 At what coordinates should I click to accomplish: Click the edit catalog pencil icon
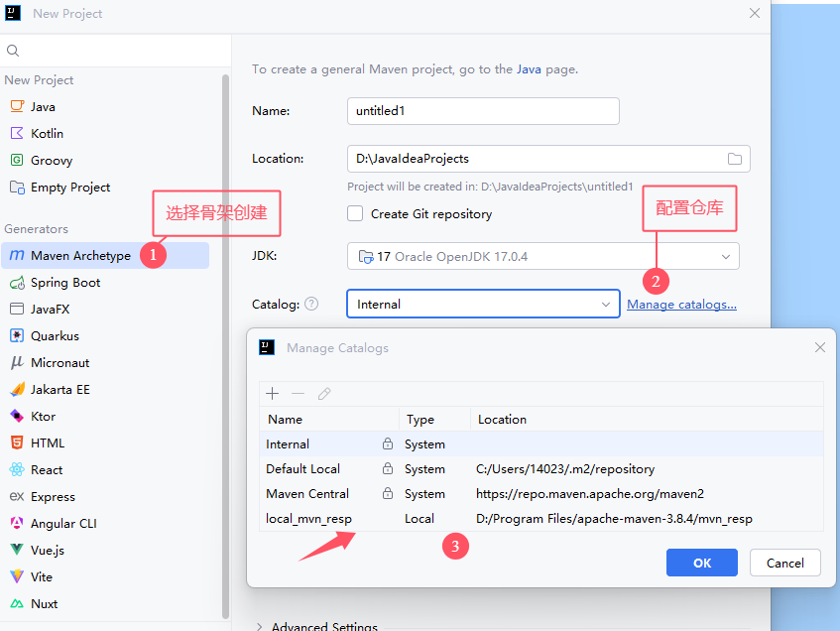324,394
